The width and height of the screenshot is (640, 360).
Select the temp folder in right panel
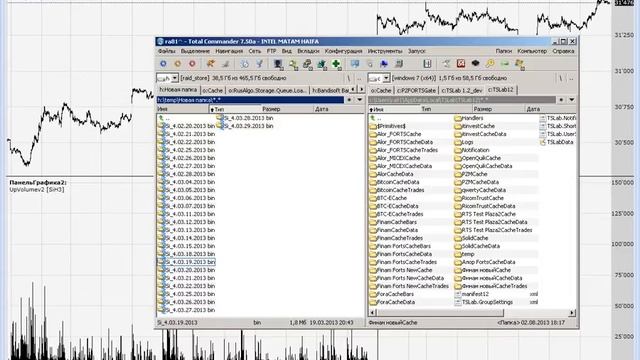click(465, 254)
